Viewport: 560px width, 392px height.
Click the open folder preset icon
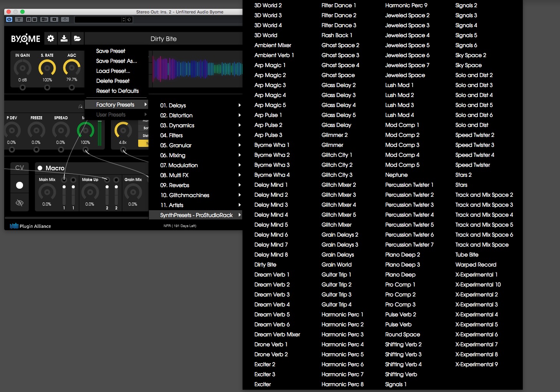point(77,38)
